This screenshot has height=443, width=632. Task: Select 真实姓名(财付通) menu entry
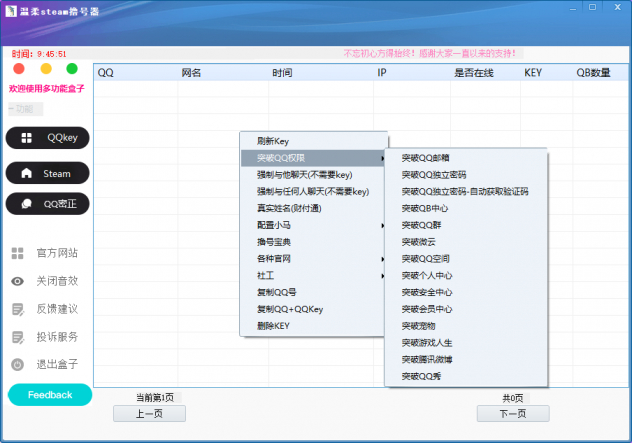313,208
